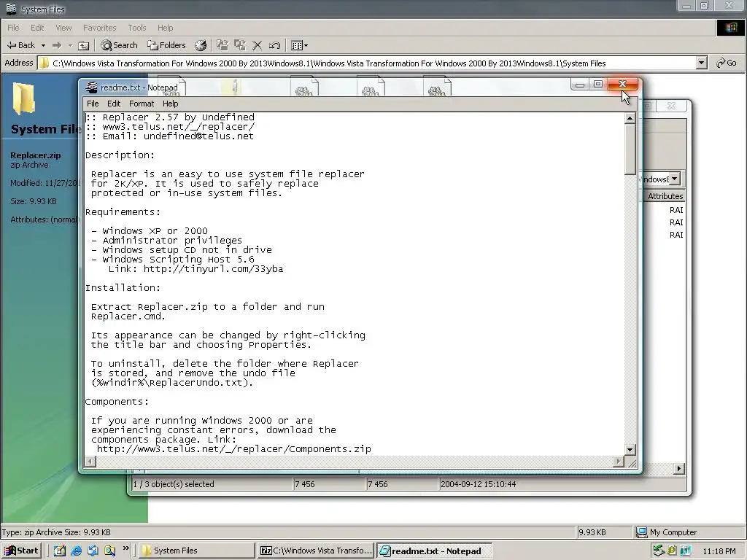This screenshot has height=560, width=747.
Task: Click the System Files window title icon
Action: [x=10, y=9]
